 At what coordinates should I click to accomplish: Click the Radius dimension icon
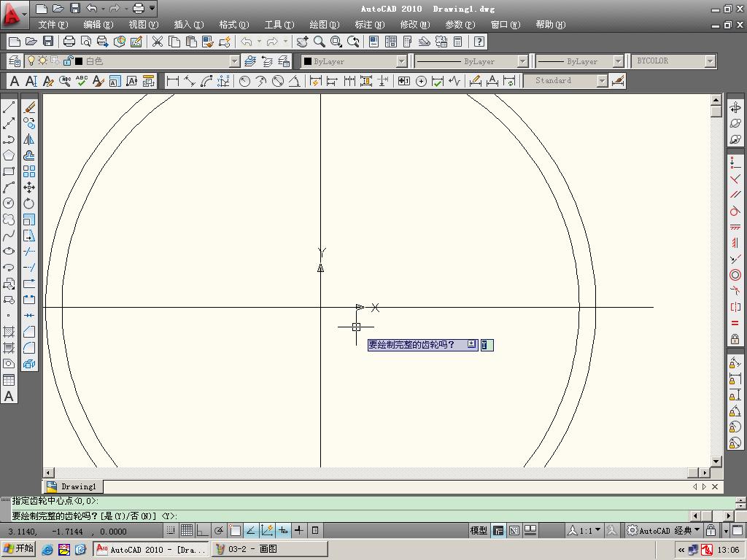[244, 82]
